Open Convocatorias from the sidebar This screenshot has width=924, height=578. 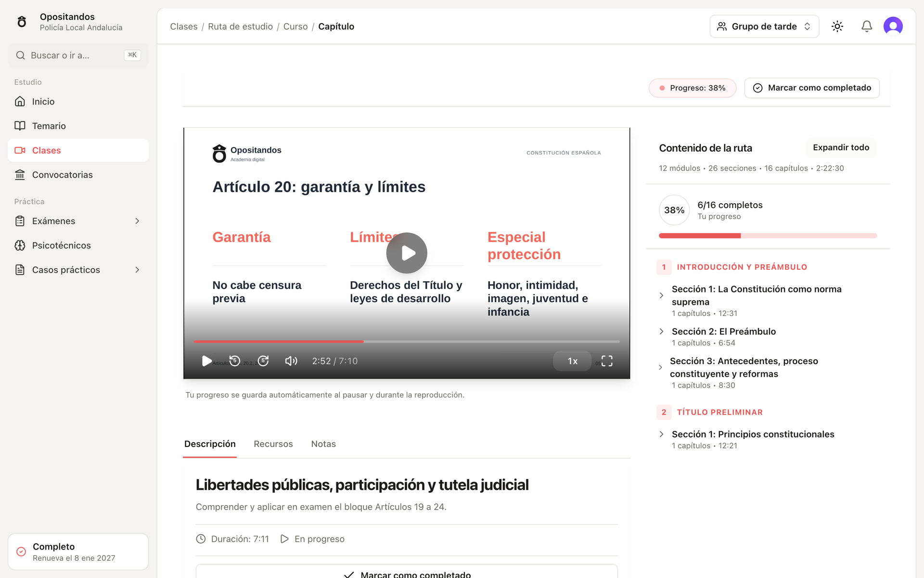78,175
